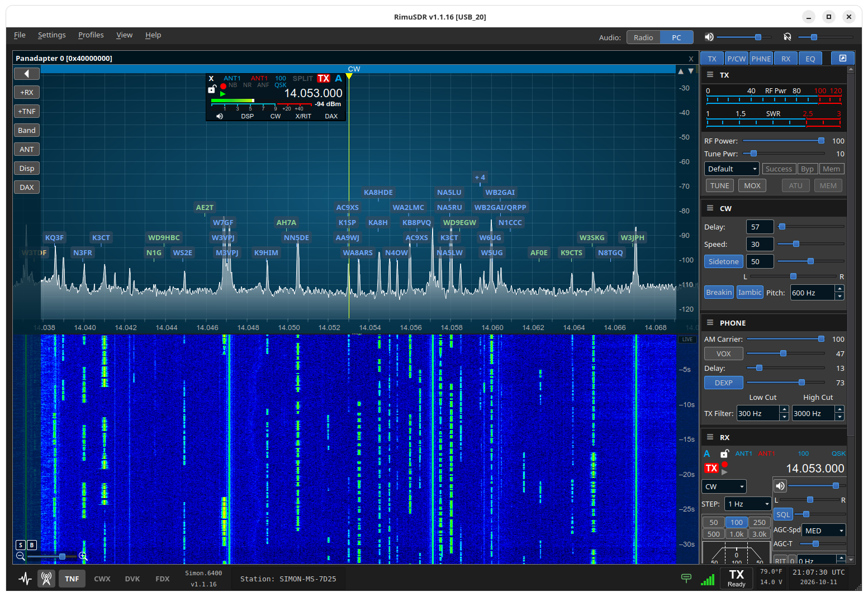Select the 500 filter width button

pyautogui.click(x=714, y=534)
